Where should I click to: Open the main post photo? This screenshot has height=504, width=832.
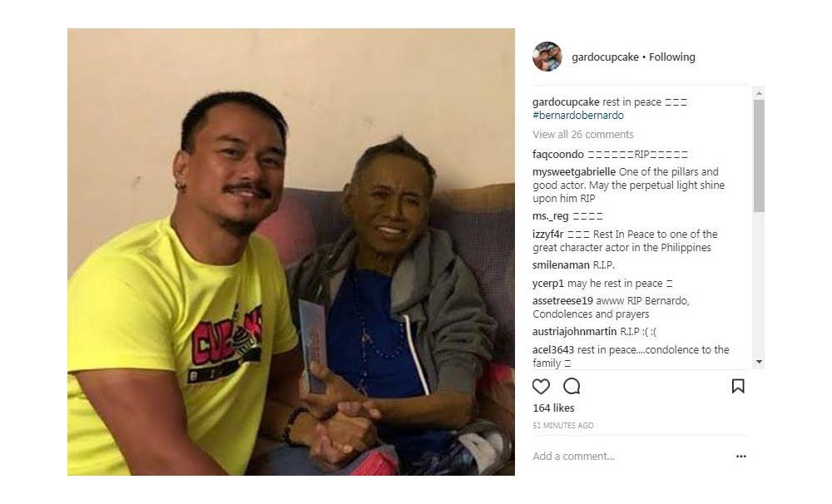[x=290, y=251]
